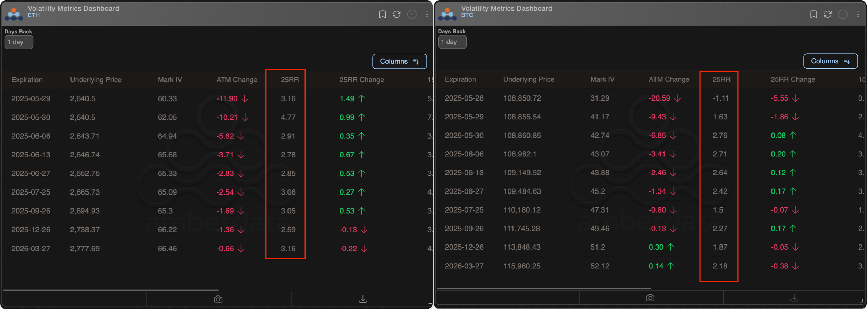Sort ETH table by Mark IV column
The image size is (868, 309).
coord(170,80)
